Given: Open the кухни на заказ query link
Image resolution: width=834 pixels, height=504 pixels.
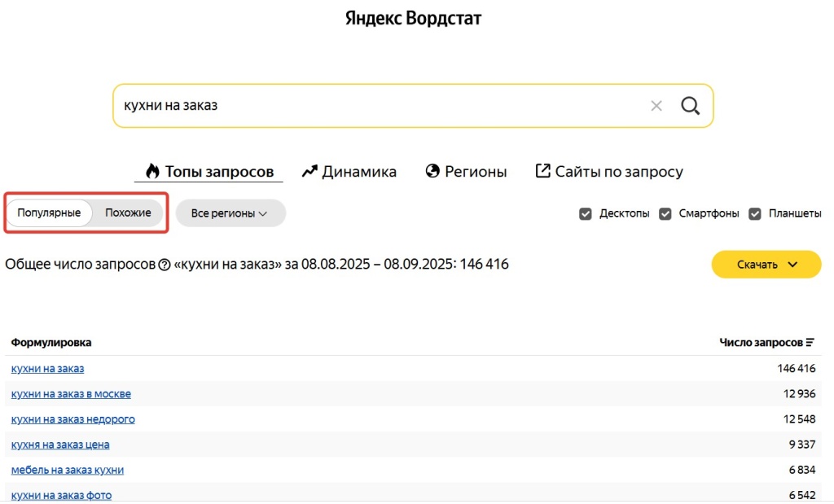Looking at the screenshot, I should pyautogui.click(x=47, y=368).
